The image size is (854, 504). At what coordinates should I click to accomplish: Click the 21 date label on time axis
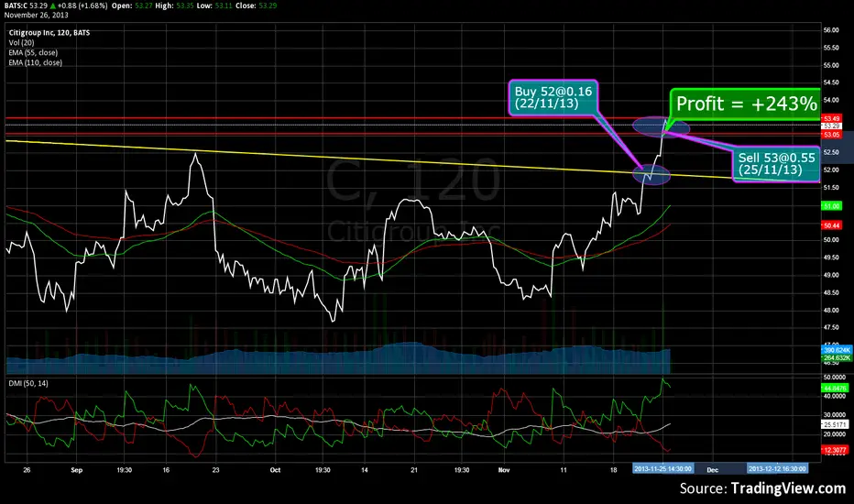point(414,470)
